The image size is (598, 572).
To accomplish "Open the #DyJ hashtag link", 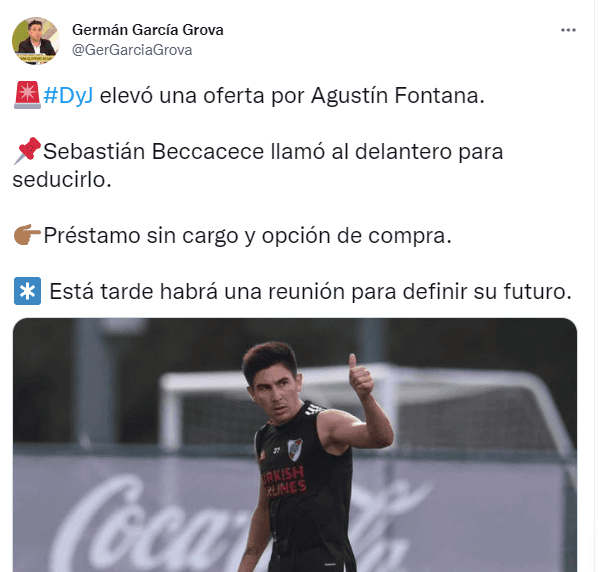I will [x=68, y=95].
